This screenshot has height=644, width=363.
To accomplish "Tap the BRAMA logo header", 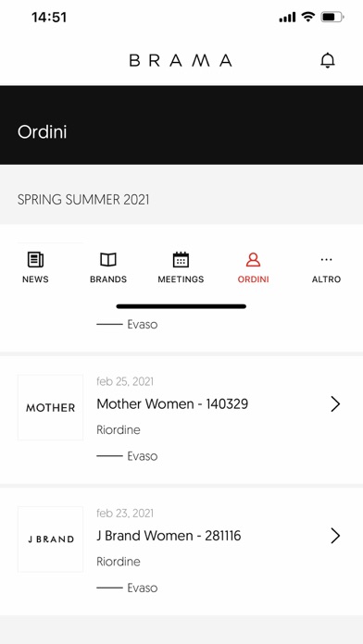I will pos(181,60).
